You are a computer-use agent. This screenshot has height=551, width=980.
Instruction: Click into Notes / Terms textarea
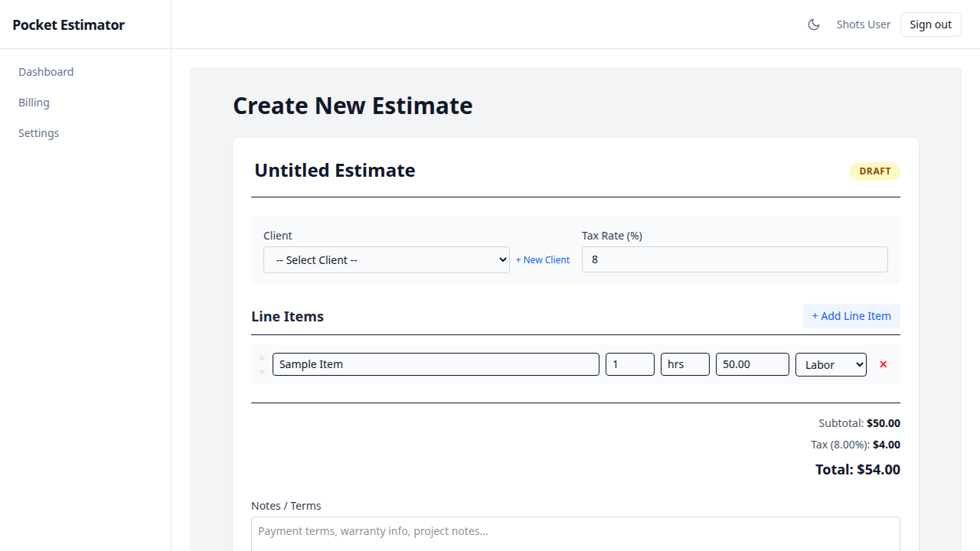[576, 533]
